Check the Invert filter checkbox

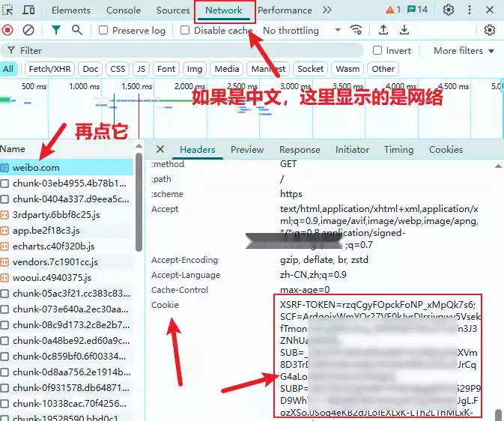point(378,51)
